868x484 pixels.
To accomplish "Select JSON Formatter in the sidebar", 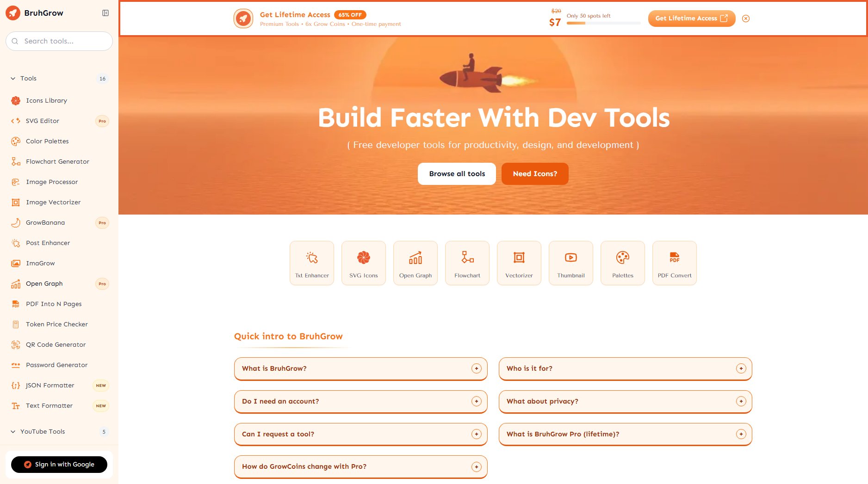I will [50, 385].
